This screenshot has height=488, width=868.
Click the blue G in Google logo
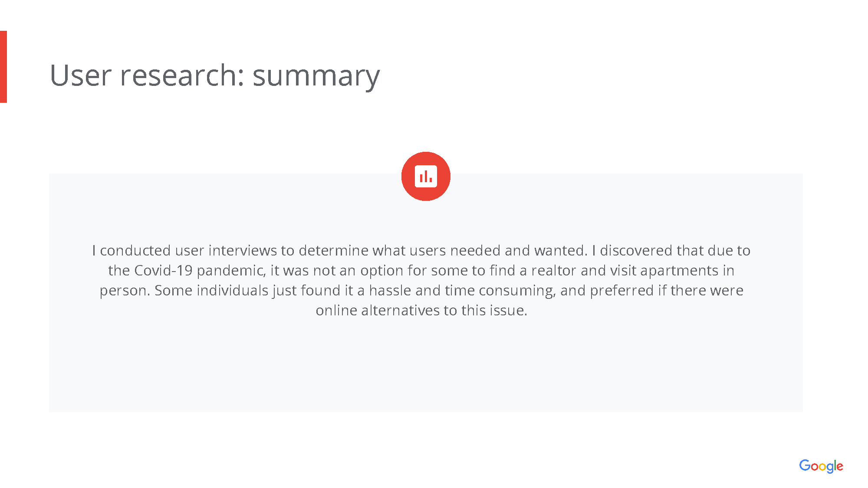point(805,465)
